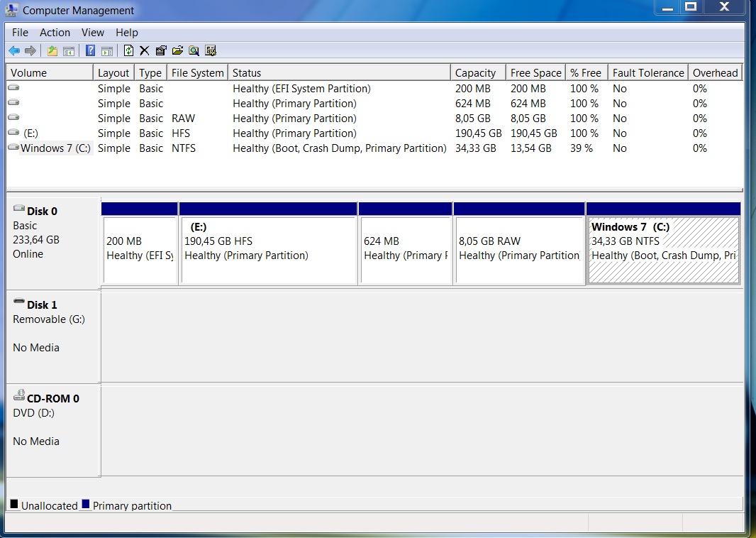This screenshot has height=538, width=756.
Task: Click the Up one level folder icon
Action: (x=52, y=50)
